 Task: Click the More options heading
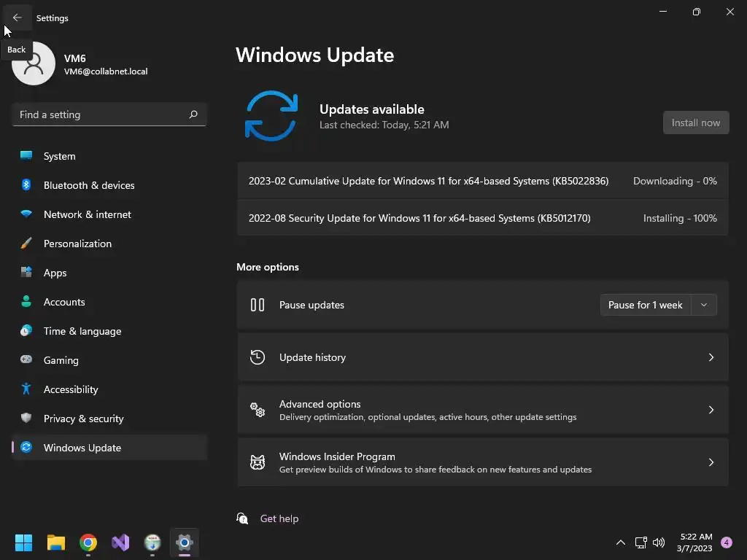268,267
